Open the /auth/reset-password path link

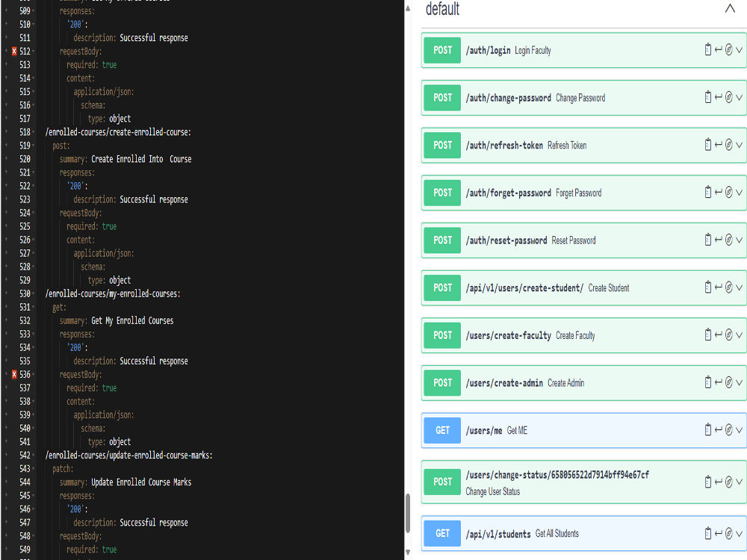point(506,240)
